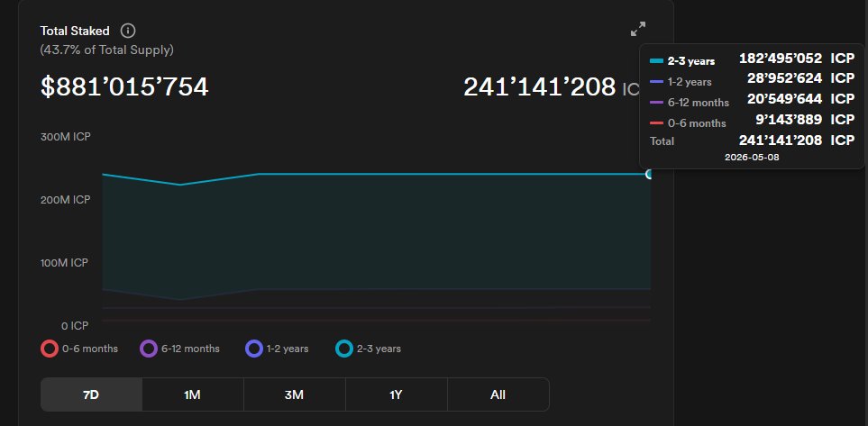
Task: Click the 241'141'208 ICP heading total
Action: click(552, 86)
